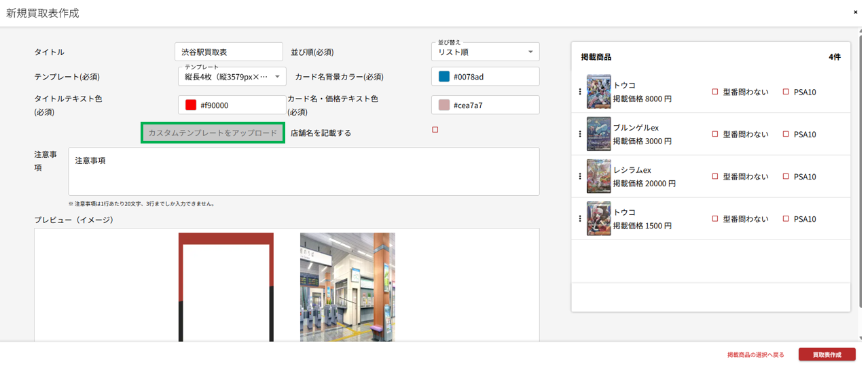868x372 pixels.
Task: Click the #f90000 color code field
Action: click(x=232, y=105)
